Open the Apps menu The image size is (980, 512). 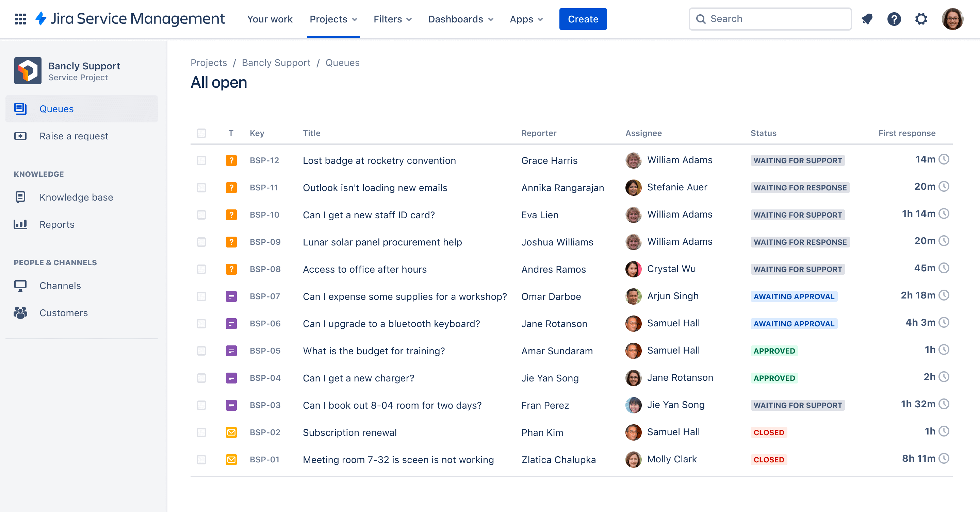click(x=525, y=19)
